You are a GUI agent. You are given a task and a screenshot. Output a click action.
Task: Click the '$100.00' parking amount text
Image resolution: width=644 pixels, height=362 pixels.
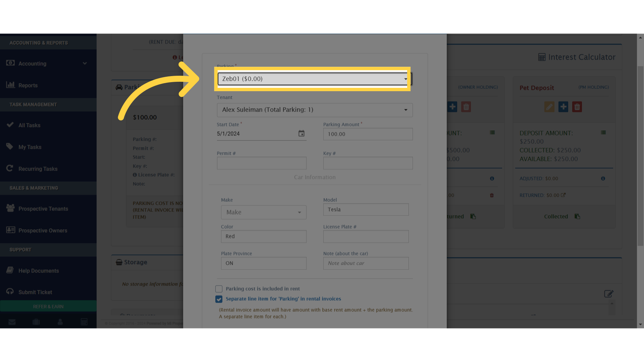coord(145,117)
